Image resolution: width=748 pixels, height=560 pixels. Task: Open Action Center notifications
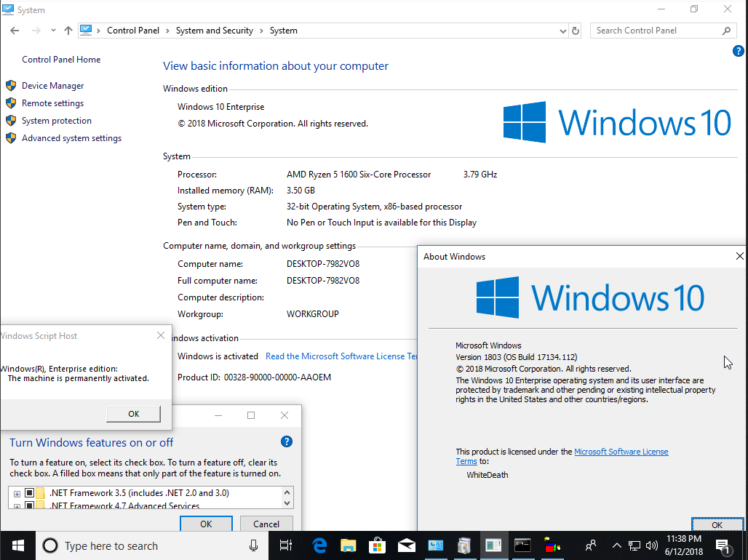point(723,545)
